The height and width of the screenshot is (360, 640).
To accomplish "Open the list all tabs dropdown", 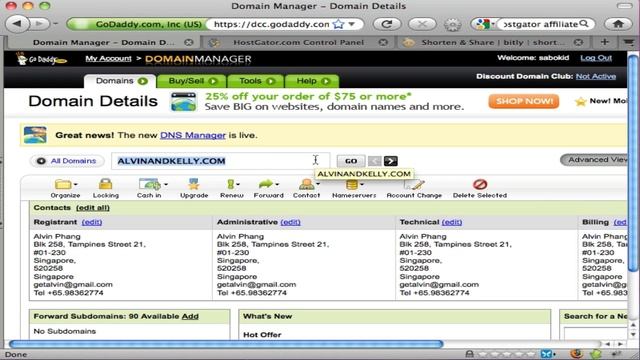I will (x=629, y=42).
